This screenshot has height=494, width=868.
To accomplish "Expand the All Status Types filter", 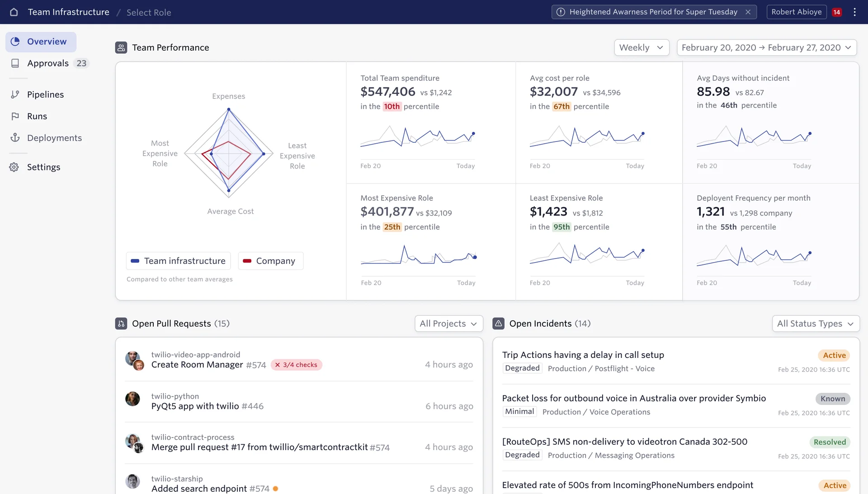I will [x=816, y=324].
